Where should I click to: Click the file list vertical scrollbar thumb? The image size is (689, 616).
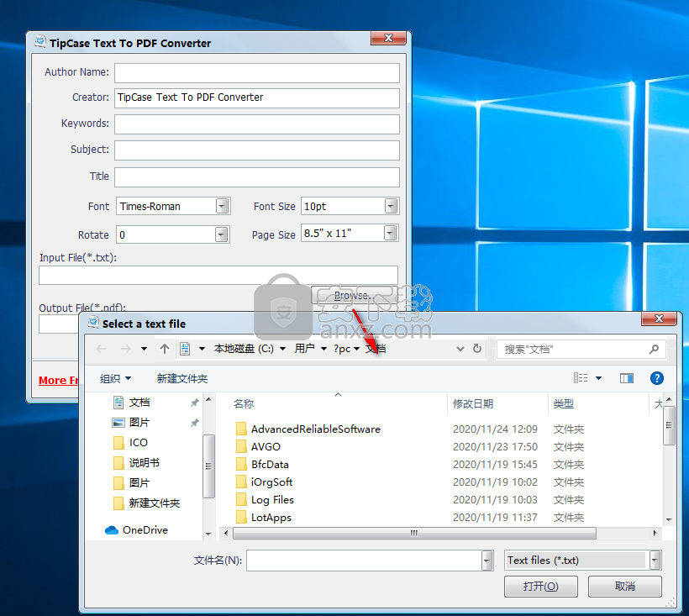click(669, 425)
